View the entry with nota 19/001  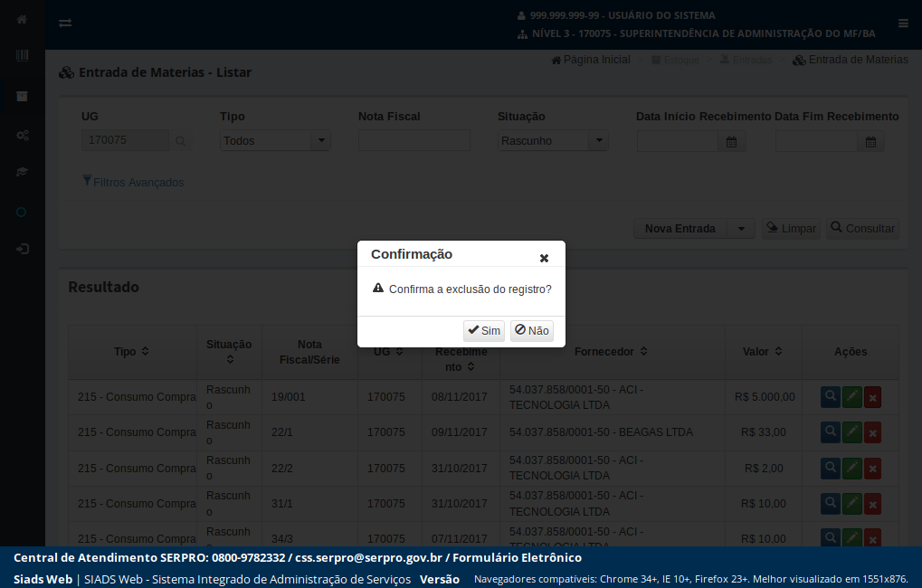[831, 397]
